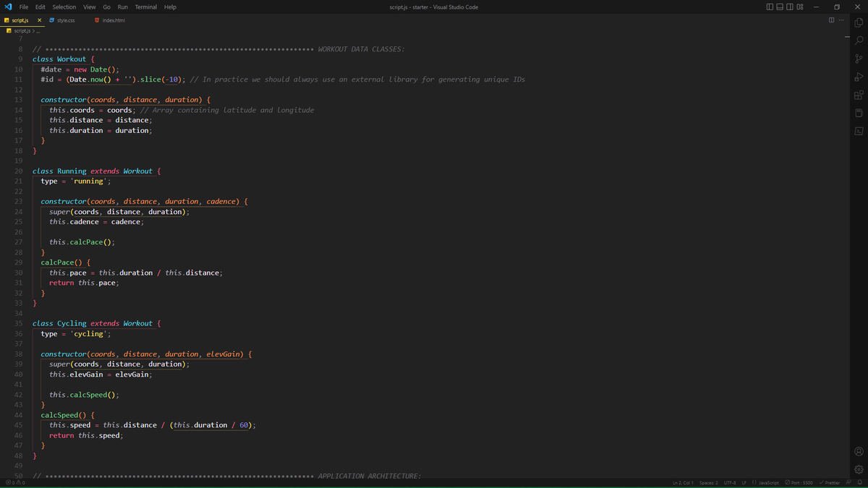Click 'this.calcSpeed();' on line 42

85,395
